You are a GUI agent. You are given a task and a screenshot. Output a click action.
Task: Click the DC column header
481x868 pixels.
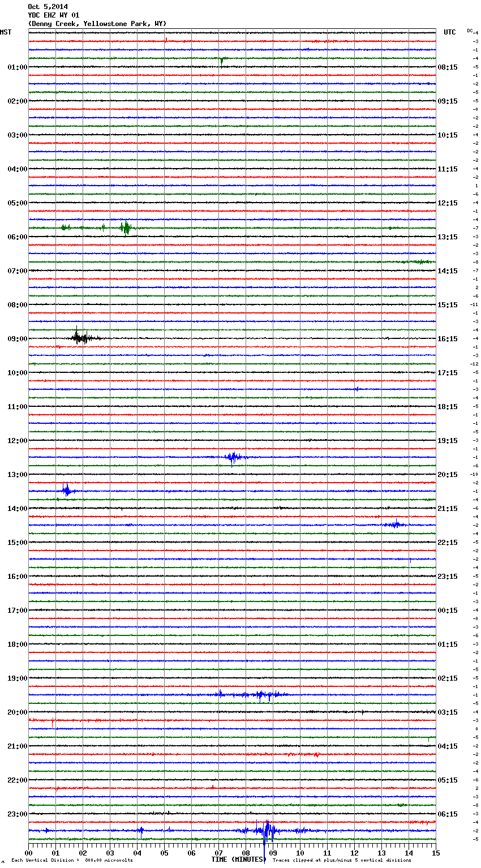[x=470, y=31]
